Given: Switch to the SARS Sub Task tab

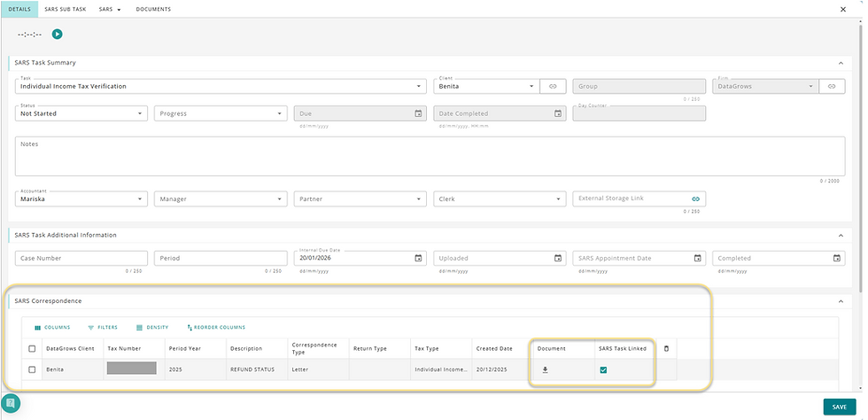Looking at the screenshot, I should pyautogui.click(x=65, y=9).
